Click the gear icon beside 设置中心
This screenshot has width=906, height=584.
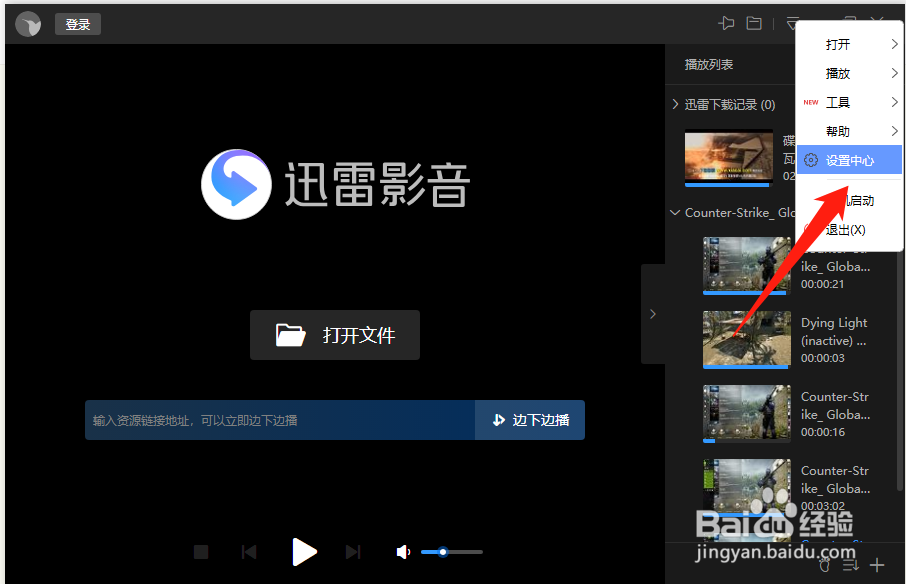click(x=811, y=160)
